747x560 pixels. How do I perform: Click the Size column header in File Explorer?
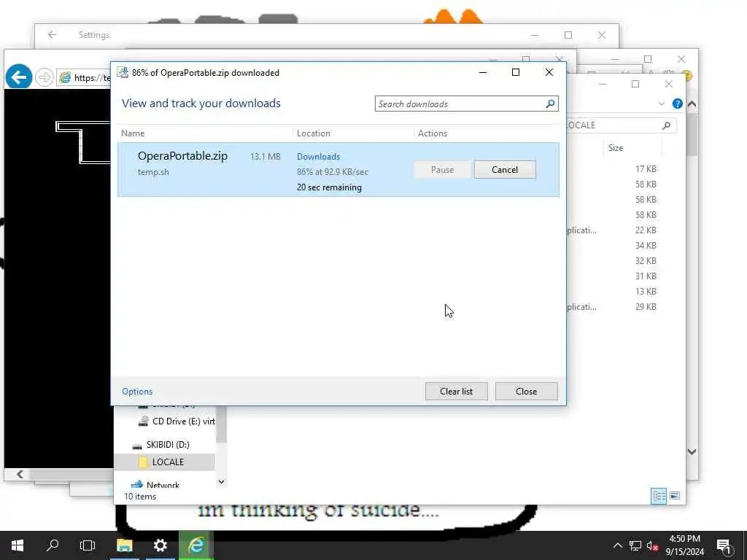[x=616, y=148]
